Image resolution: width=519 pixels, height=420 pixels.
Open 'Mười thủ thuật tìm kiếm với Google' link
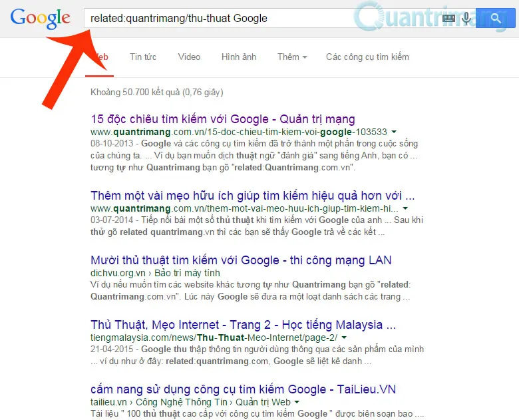tap(241, 260)
